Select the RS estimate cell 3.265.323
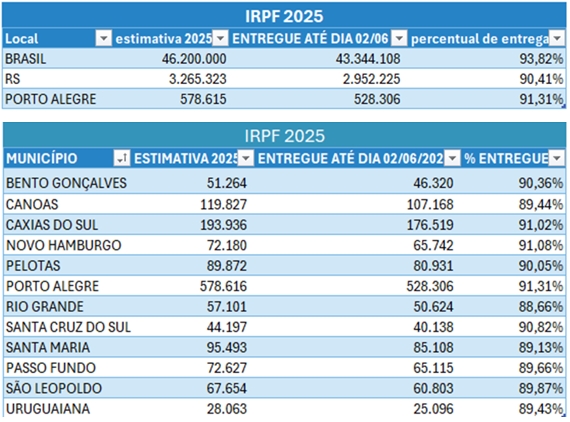Image resolution: width=570 pixels, height=422 pixels. click(171, 79)
